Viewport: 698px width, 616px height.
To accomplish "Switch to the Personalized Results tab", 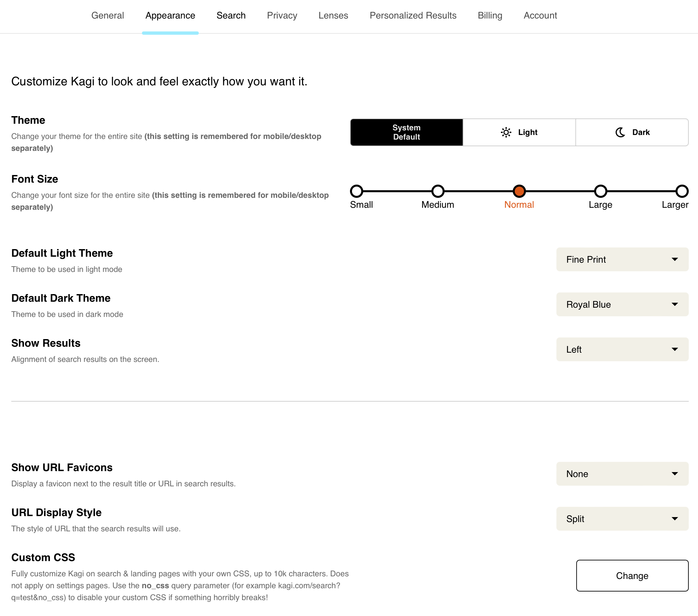I will 413,15.
